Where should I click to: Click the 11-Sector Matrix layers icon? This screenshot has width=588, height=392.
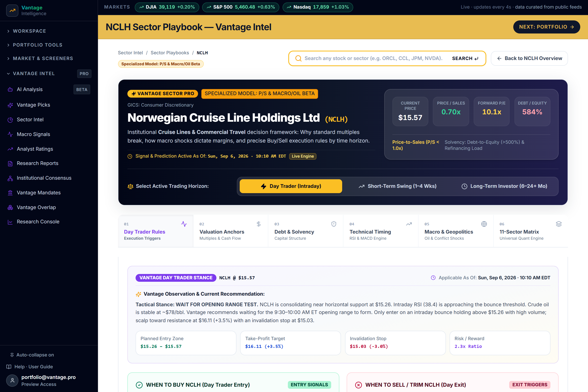[x=559, y=224]
